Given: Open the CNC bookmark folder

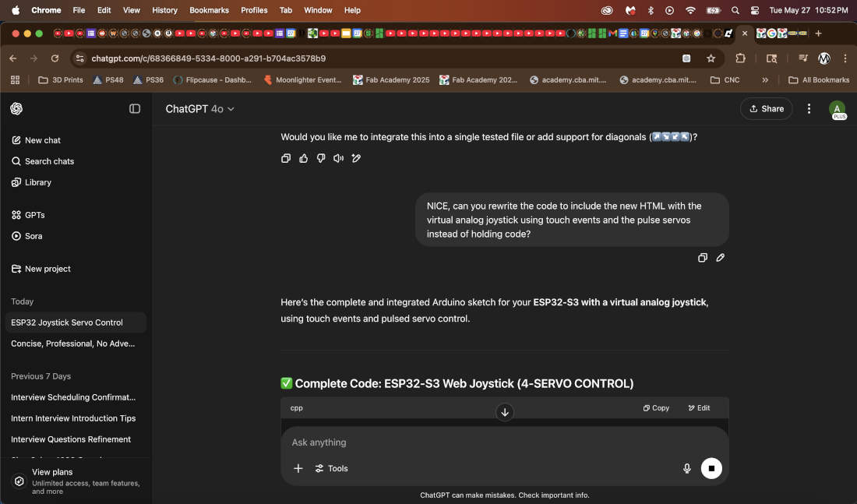Looking at the screenshot, I should pyautogui.click(x=725, y=79).
